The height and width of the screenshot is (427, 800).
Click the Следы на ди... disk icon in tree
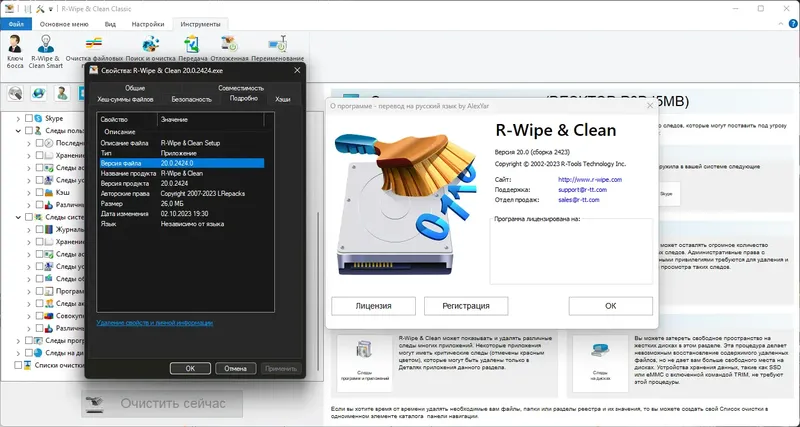pos(38,353)
